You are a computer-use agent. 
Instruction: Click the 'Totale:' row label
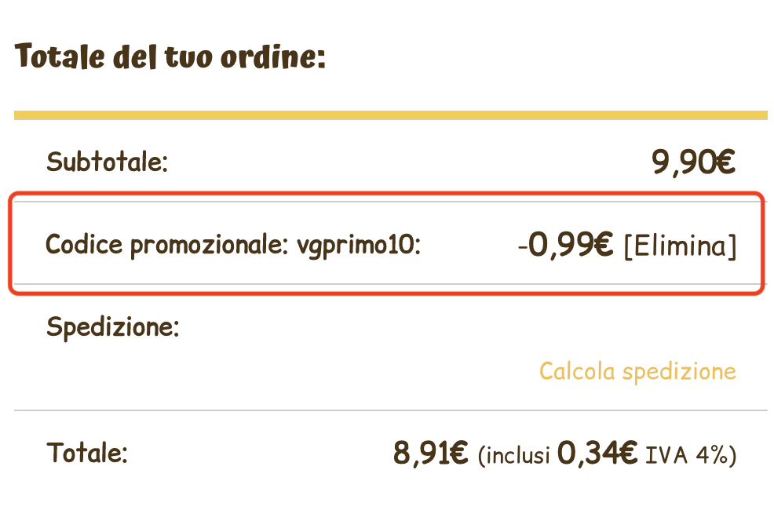pos(87,453)
